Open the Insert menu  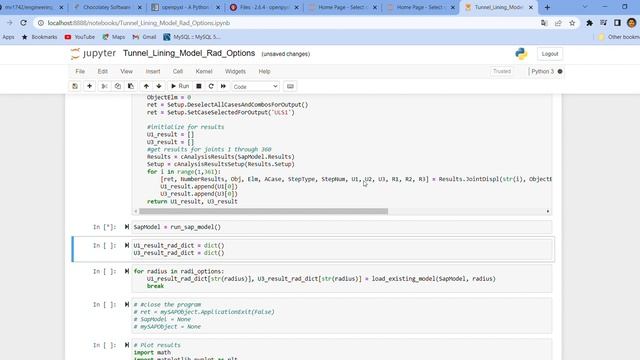point(153,71)
